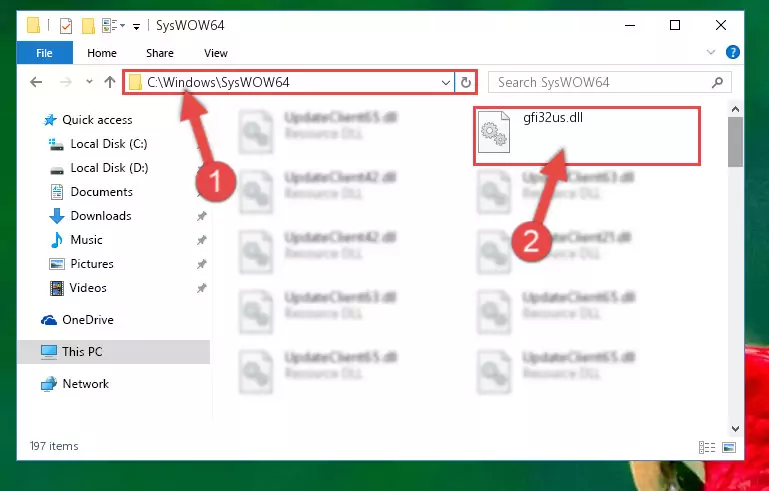
Task: Click the scroll up arrow of file list
Action: pyautogui.click(x=735, y=109)
